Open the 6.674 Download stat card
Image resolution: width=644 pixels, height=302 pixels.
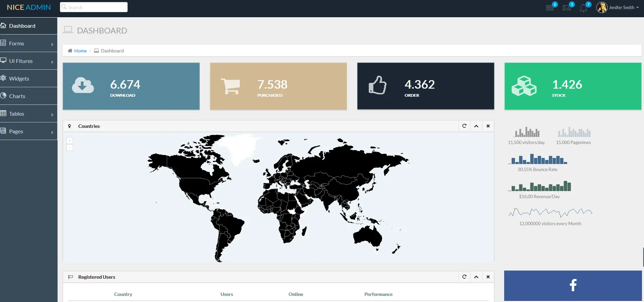[x=131, y=86]
